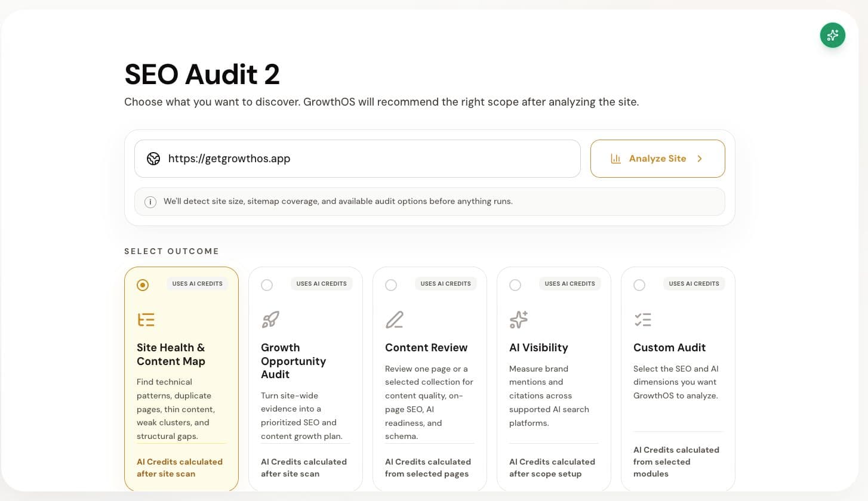Click Uses AI Credits badge on Growth Opportunity
The width and height of the screenshot is (868, 501).
321,284
